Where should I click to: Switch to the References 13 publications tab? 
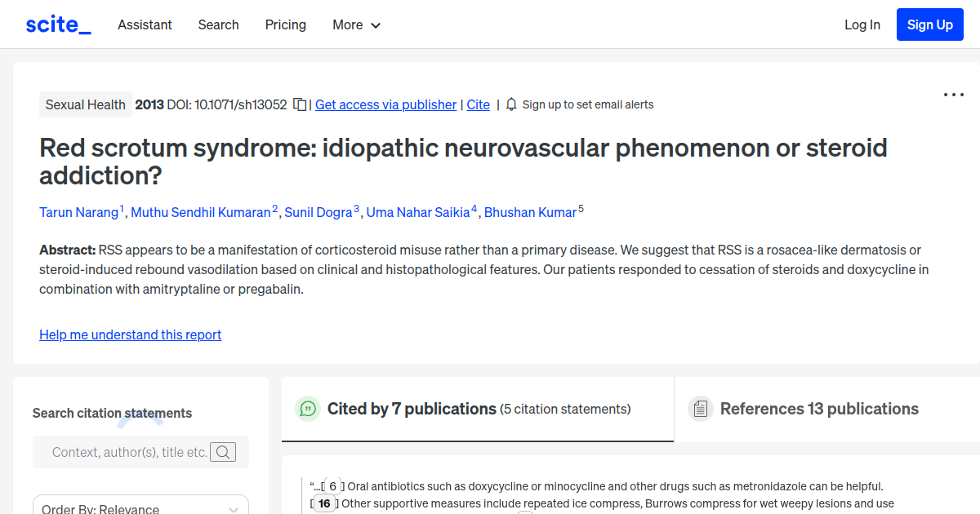pyautogui.click(x=818, y=409)
